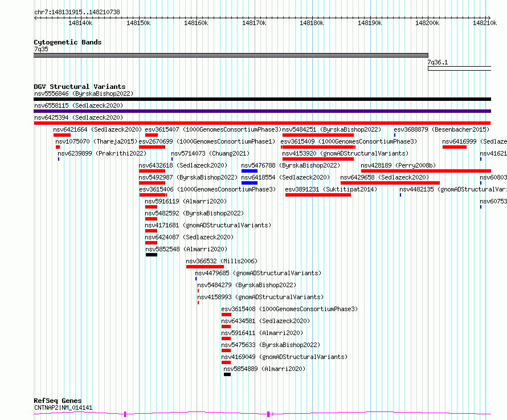Click the 148200k ruler tick label
Image resolution: width=507 pixels, height=420 pixels.
click(427, 23)
